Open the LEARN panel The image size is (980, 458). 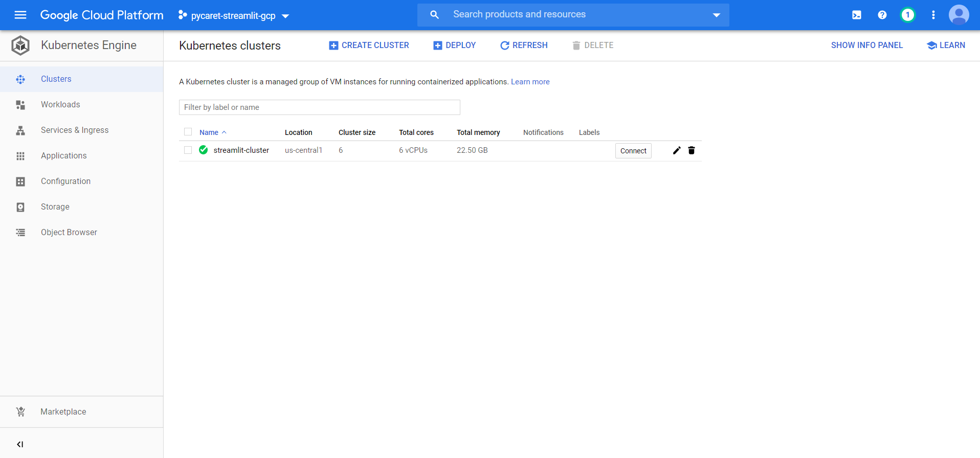click(x=946, y=45)
